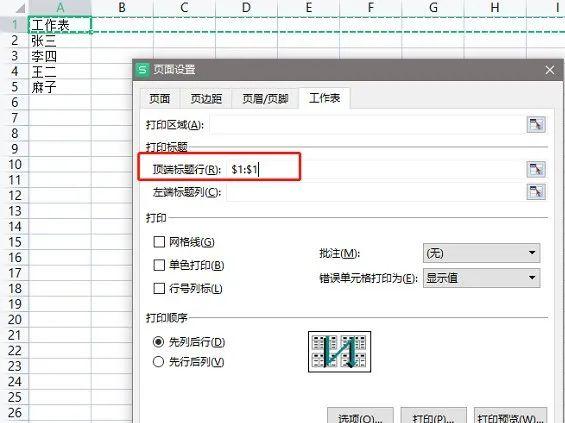This screenshot has height=423, width=565.
Task: Switch to the 页面 tab
Action: 159,98
